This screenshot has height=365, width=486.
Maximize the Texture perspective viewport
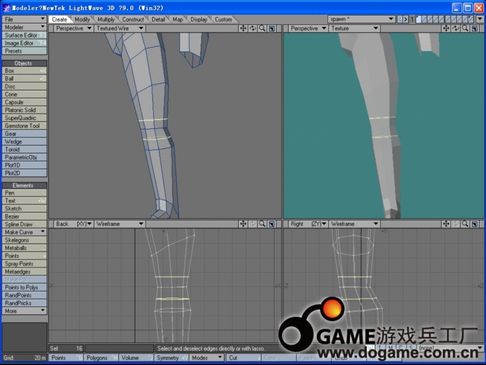pyautogui.click(x=475, y=28)
